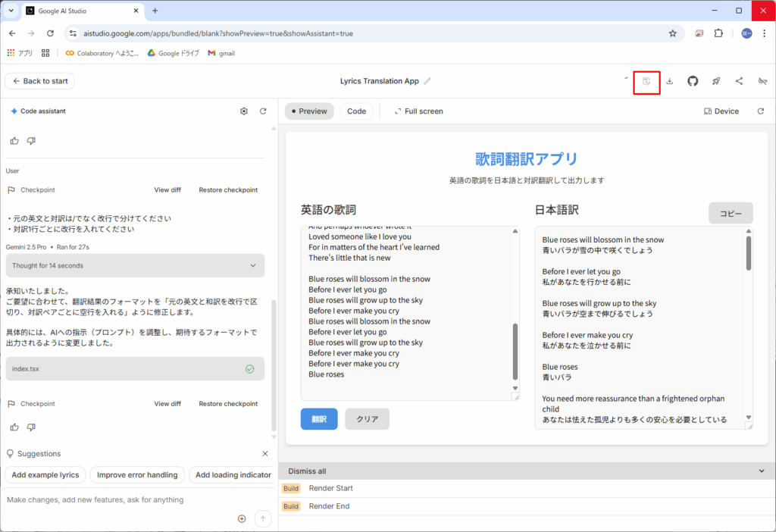This screenshot has width=776, height=532.
Task: Click the コピー copy button
Action: (731, 213)
